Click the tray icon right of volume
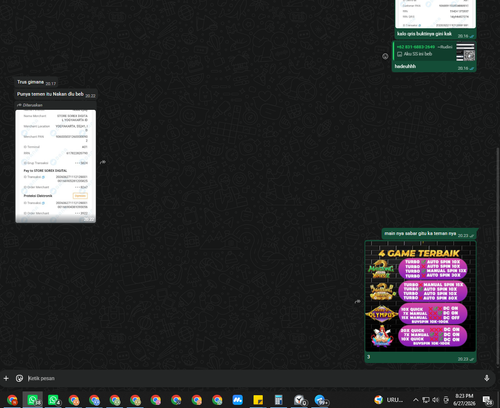 [446, 400]
